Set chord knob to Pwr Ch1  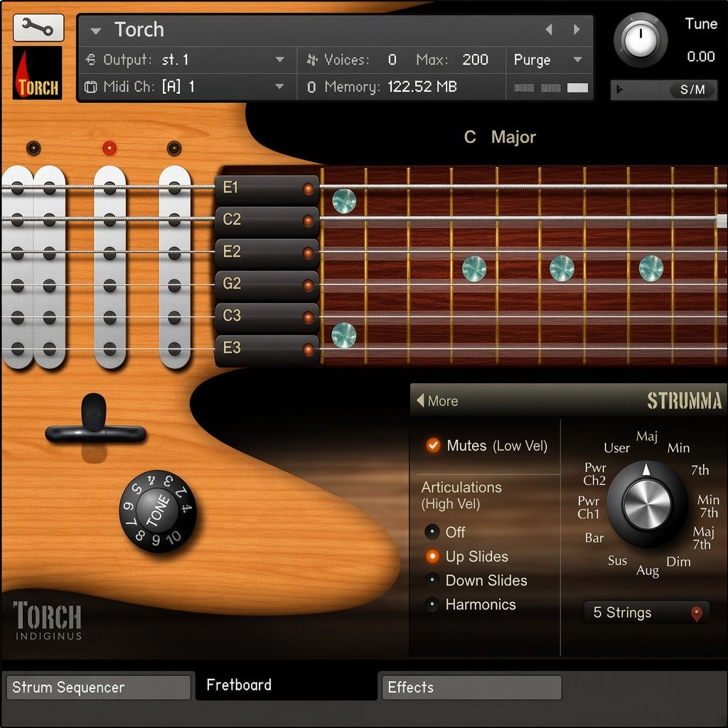pos(588,508)
